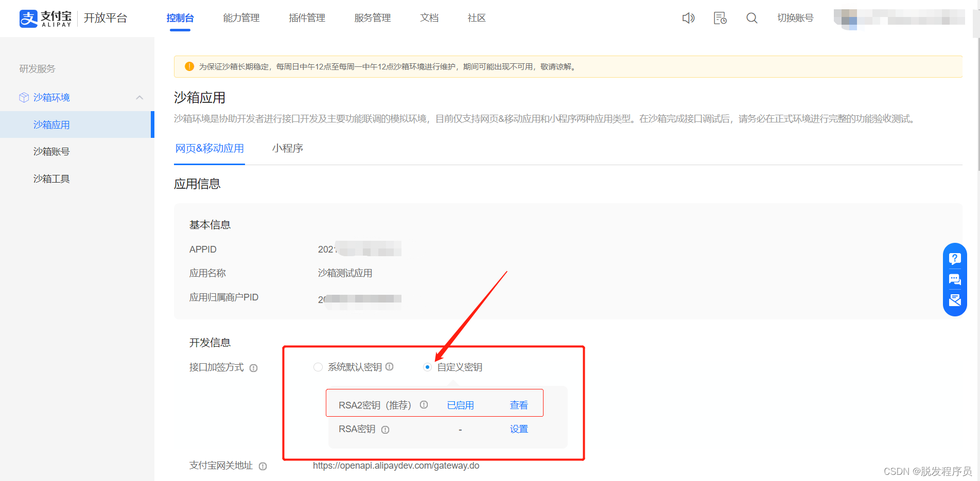Open the question mark help icon
The width and height of the screenshot is (980, 481).
[955, 258]
